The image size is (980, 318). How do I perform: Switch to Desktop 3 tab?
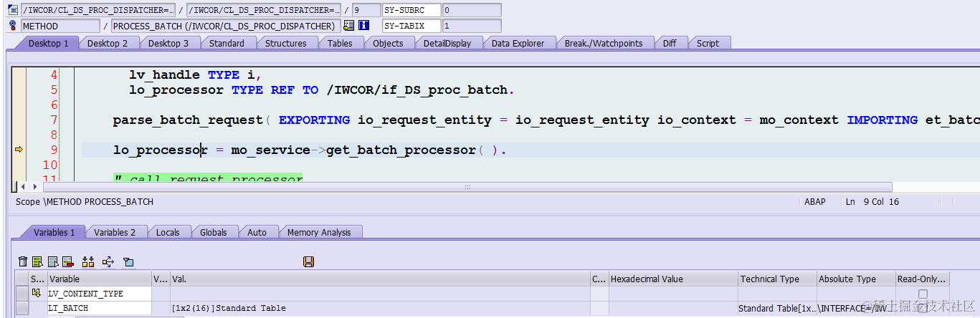168,43
